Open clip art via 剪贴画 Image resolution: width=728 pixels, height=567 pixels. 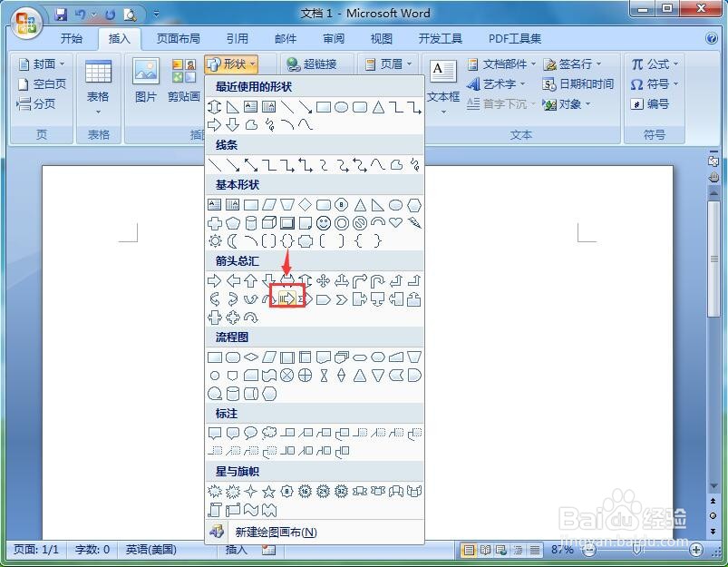[184, 80]
